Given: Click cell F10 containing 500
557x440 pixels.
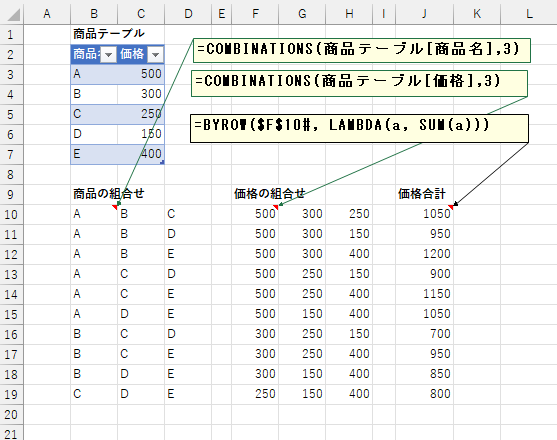Looking at the screenshot, I should pyautogui.click(x=255, y=214).
